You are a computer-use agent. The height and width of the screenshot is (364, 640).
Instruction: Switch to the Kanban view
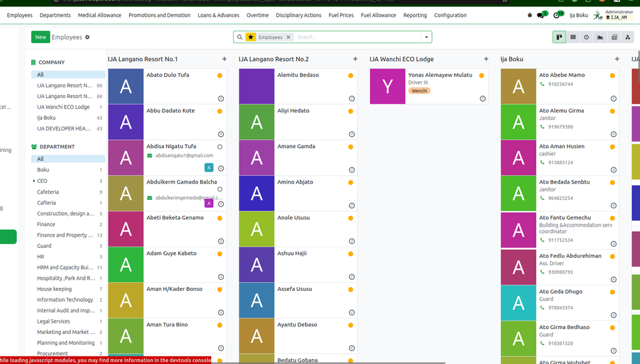click(x=559, y=37)
